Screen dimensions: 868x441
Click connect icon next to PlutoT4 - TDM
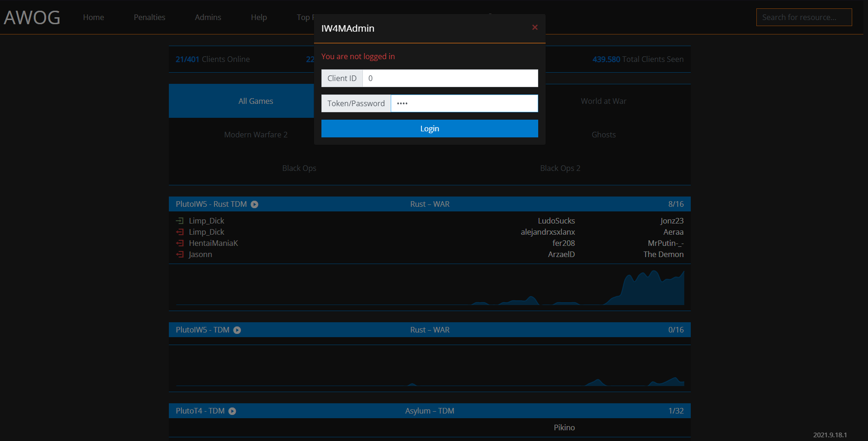(x=233, y=411)
